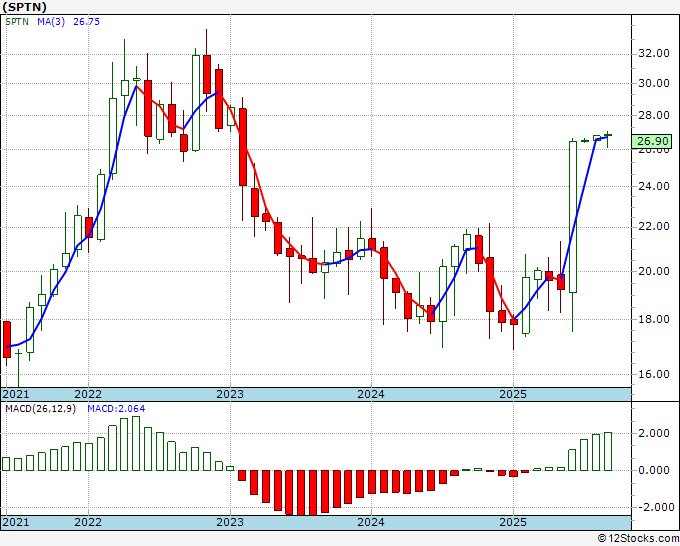Click the -2.000 MACD axis label
Image resolution: width=680 pixels, height=546 pixels.
click(654, 507)
